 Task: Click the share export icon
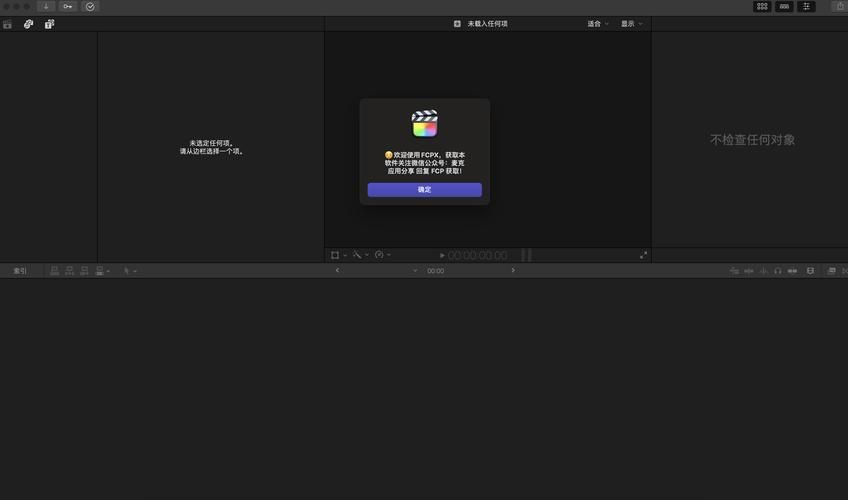coord(840,6)
